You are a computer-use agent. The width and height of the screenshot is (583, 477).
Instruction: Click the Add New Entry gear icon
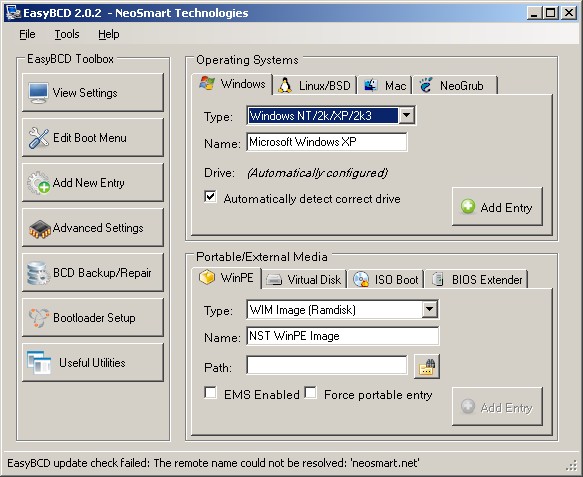pos(38,183)
